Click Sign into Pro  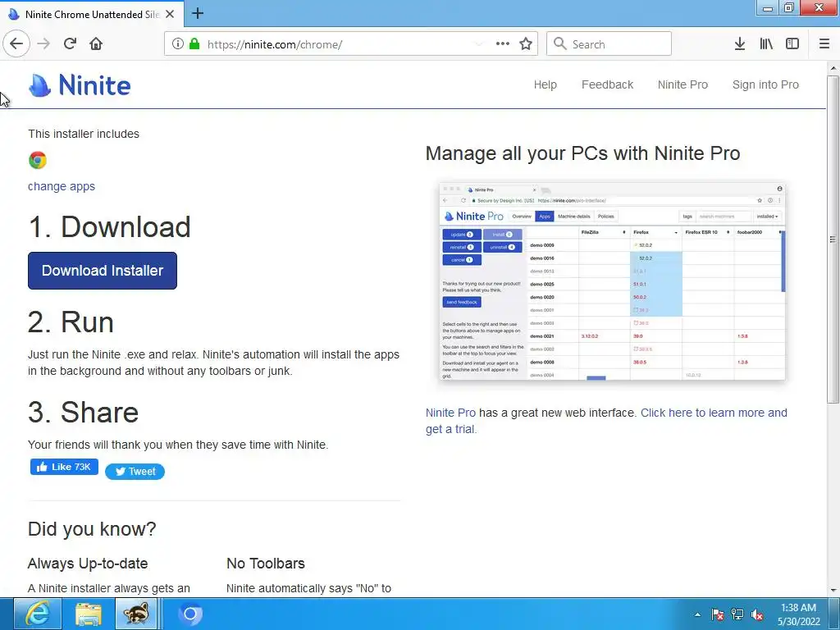(x=765, y=84)
